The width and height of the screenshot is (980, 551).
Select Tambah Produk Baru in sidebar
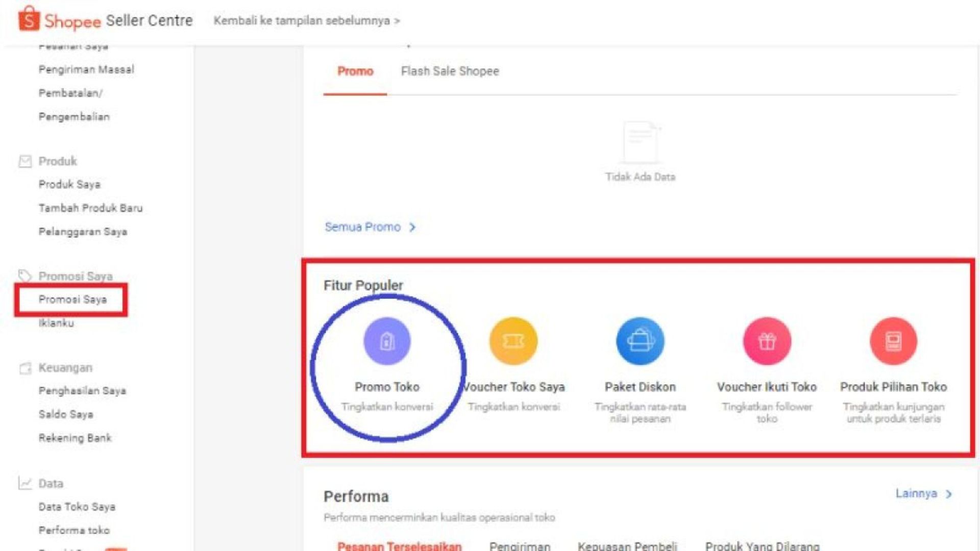click(x=90, y=208)
